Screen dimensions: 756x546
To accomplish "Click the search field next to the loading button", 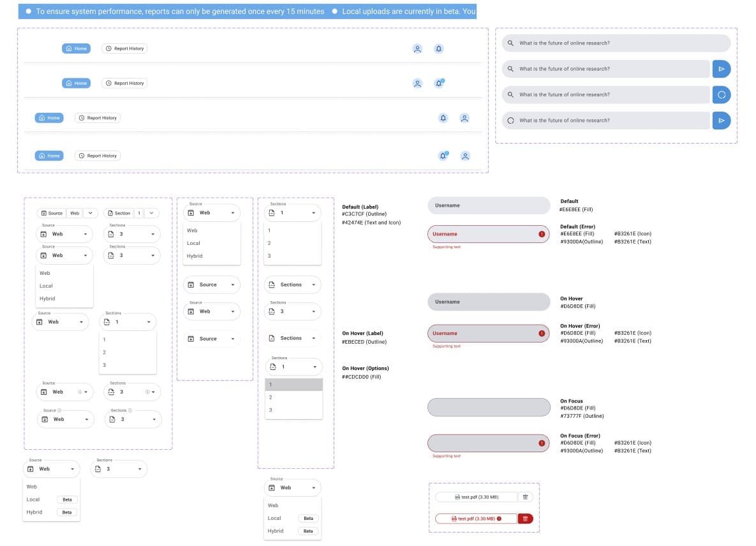I will [x=606, y=95].
